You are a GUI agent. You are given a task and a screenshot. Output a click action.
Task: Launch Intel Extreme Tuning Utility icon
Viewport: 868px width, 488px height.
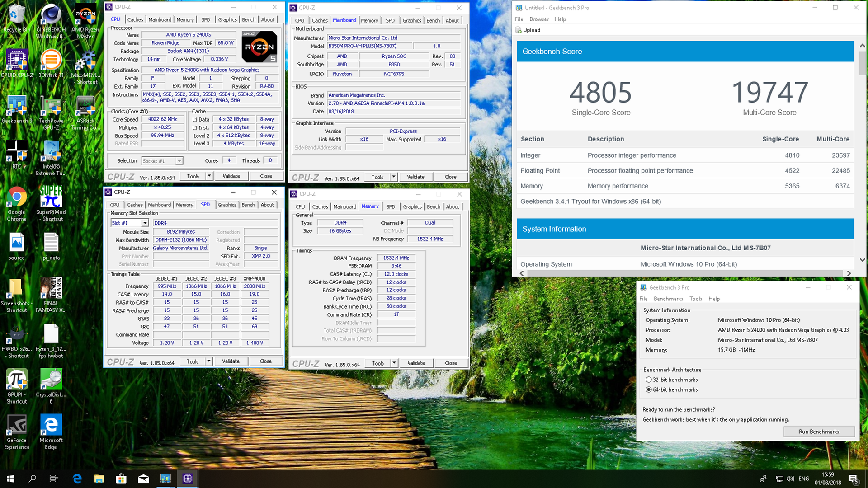click(51, 158)
